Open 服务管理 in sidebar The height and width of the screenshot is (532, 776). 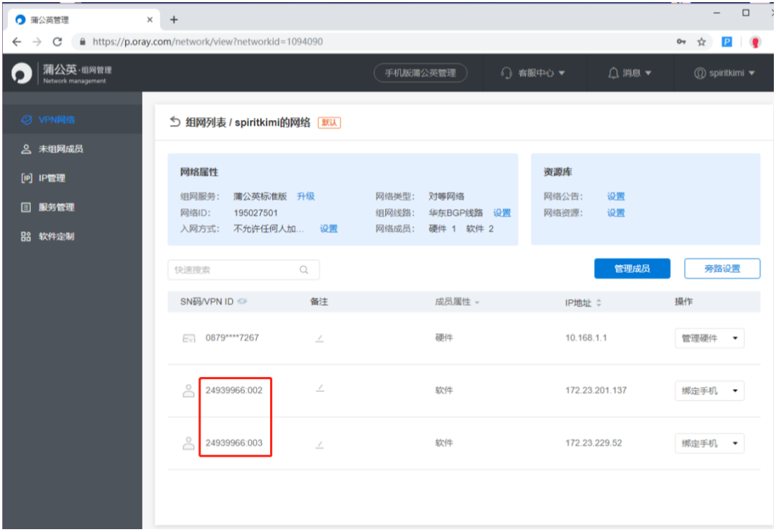coord(73,207)
